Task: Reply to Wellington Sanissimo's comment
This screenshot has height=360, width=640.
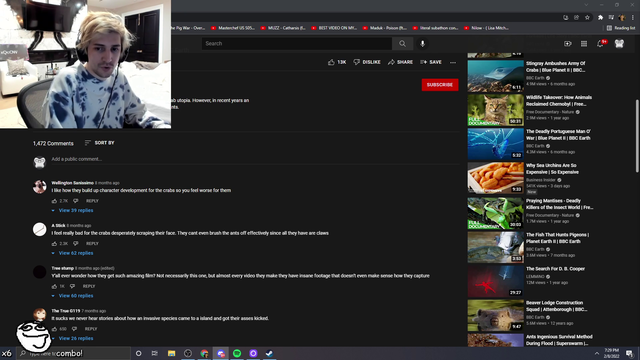Action: pyautogui.click(x=92, y=201)
